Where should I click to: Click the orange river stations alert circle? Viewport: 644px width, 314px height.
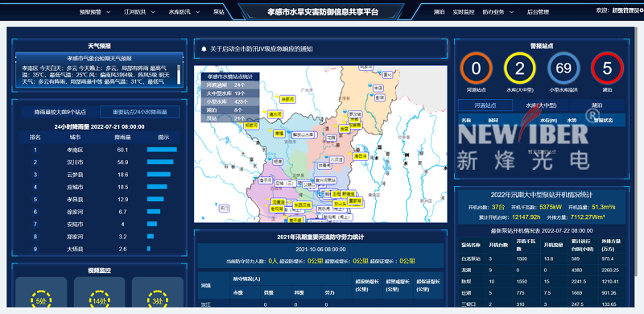click(x=476, y=68)
